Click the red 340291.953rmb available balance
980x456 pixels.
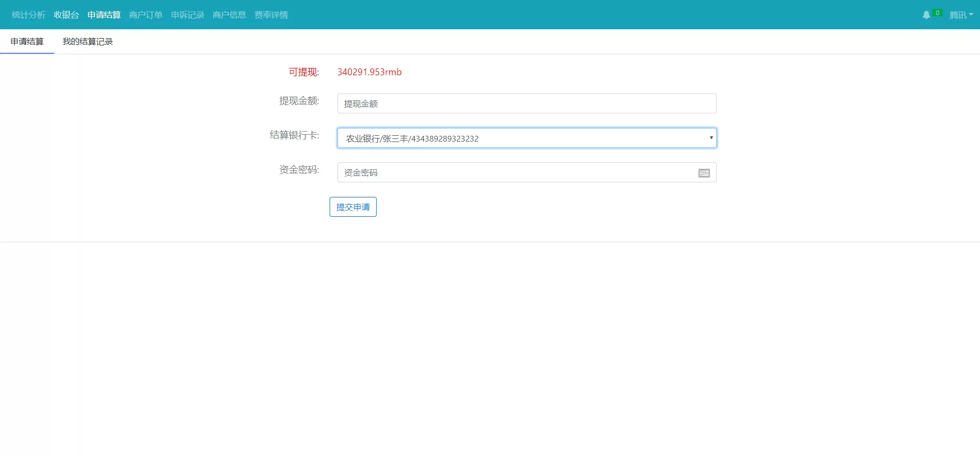pyautogui.click(x=369, y=72)
